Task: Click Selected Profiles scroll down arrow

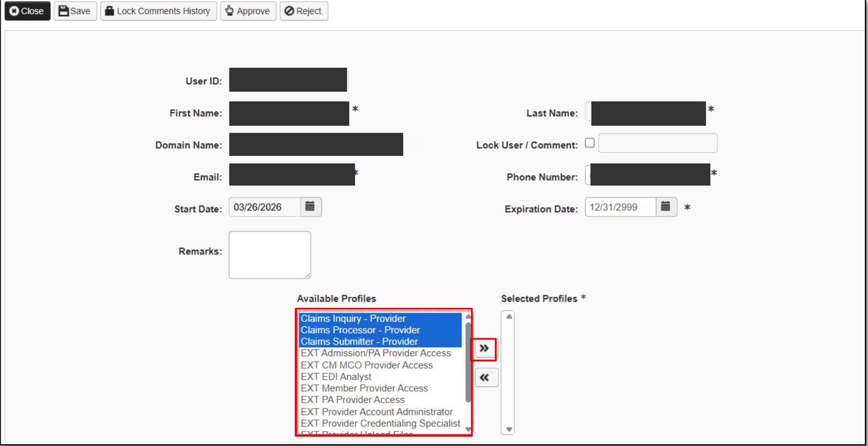Action: click(x=509, y=429)
